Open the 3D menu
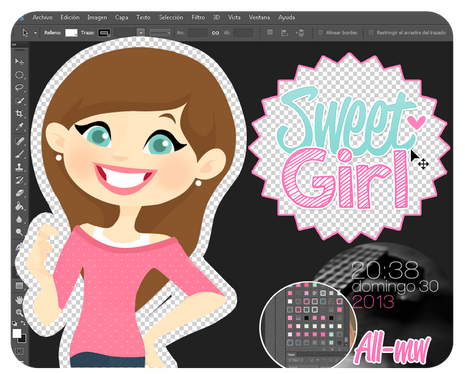The width and height of the screenshot is (465, 374). [x=216, y=17]
